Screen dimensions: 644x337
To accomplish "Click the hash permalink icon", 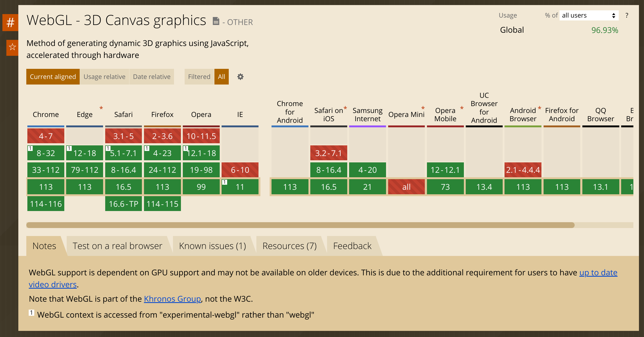I will point(10,22).
